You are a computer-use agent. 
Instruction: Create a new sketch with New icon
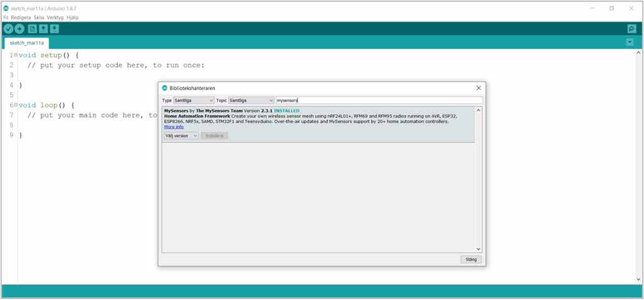(x=31, y=29)
